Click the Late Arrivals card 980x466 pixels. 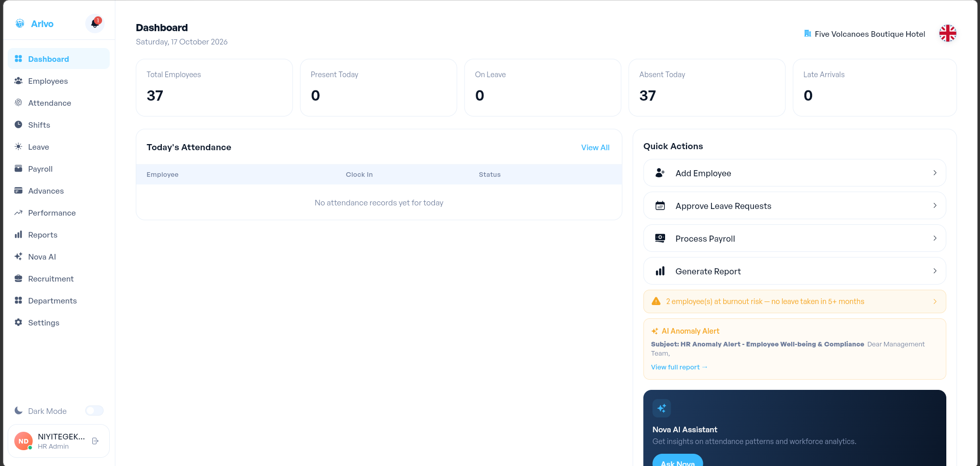pos(874,87)
